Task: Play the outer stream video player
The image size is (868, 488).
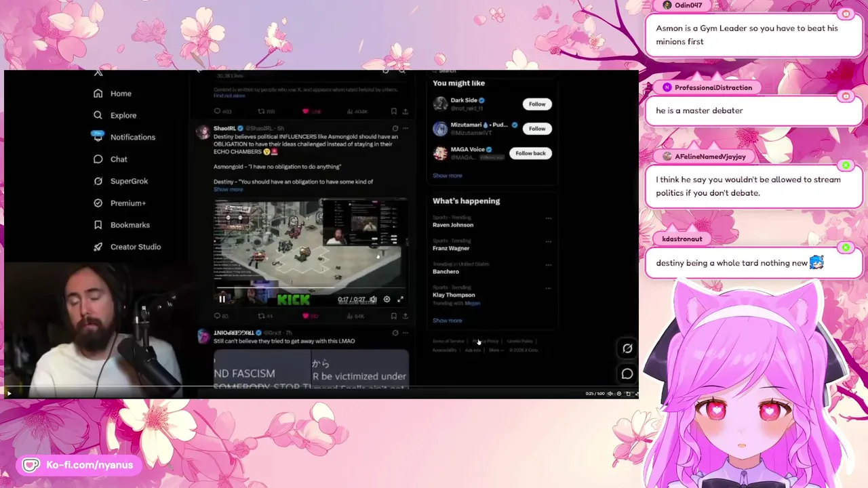Action: pos(9,393)
